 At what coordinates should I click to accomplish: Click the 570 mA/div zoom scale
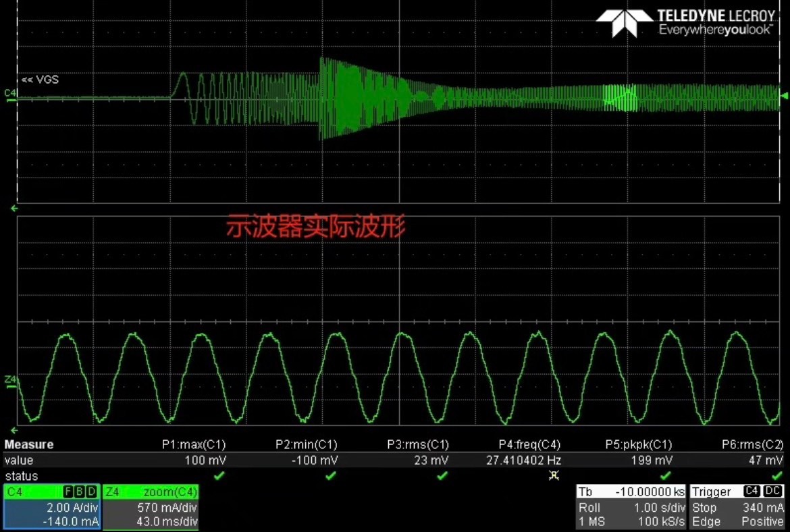tap(167, 507)
